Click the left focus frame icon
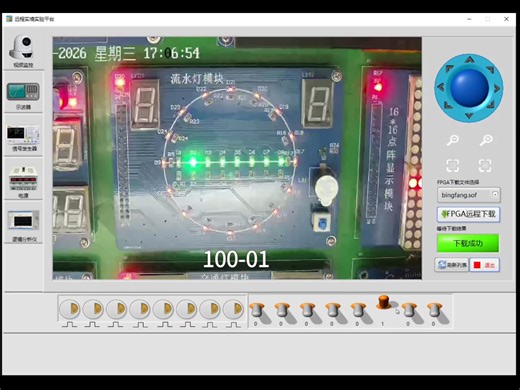The image size is (520, 390). 453,165
